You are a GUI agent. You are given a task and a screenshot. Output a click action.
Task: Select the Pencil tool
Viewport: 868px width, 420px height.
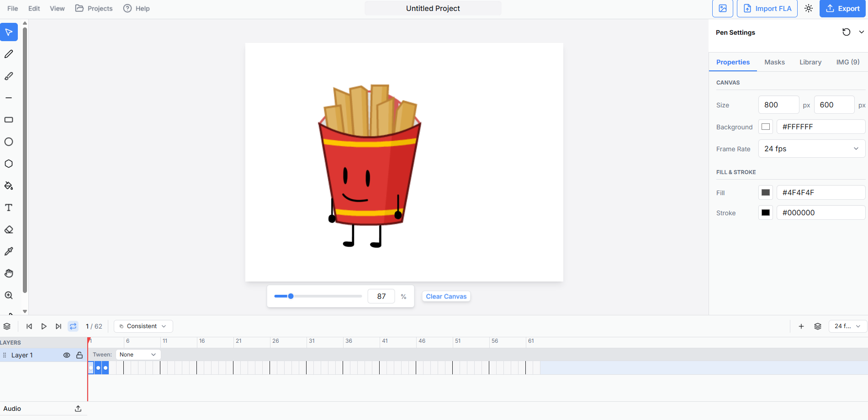(x=9, y=54)
